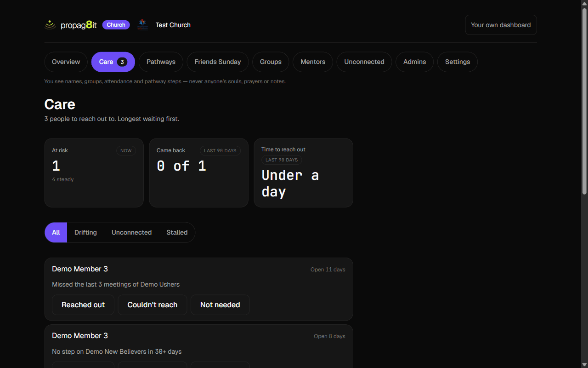Click the At risk stat card
588x368 pixels.
(94, 173)
